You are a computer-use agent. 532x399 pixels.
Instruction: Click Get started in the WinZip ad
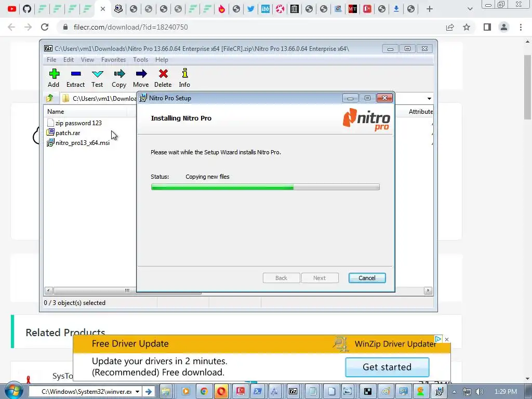coord(387,367)
